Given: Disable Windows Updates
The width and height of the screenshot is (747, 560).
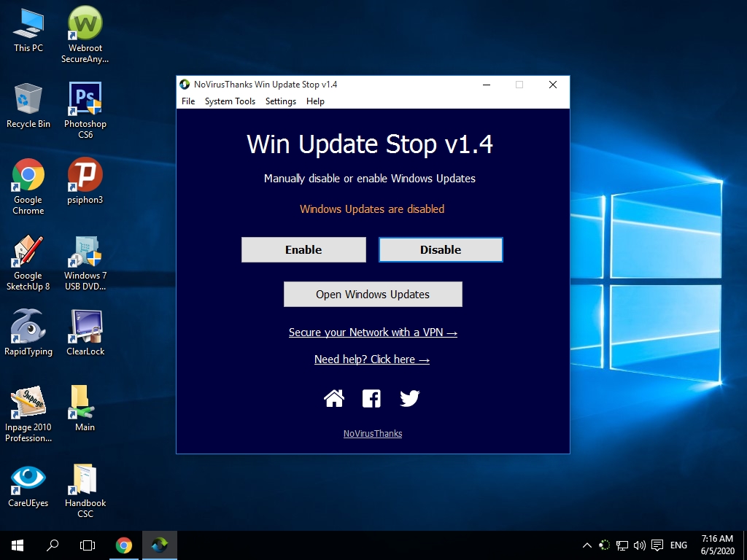Looking at the screenshot, I should coord(441,249).
